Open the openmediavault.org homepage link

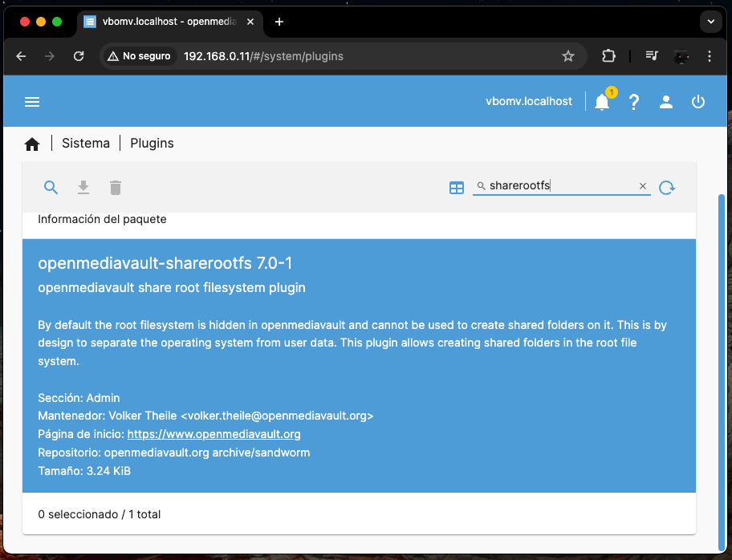213,434
